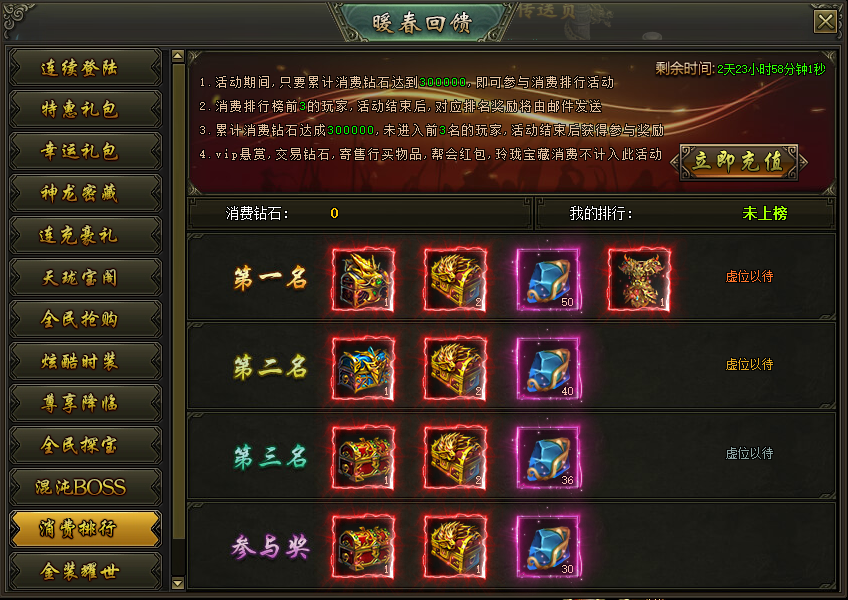
Task: Select participation prize golden lion chest
Action: pyautogui.click(x=455, y=546)
